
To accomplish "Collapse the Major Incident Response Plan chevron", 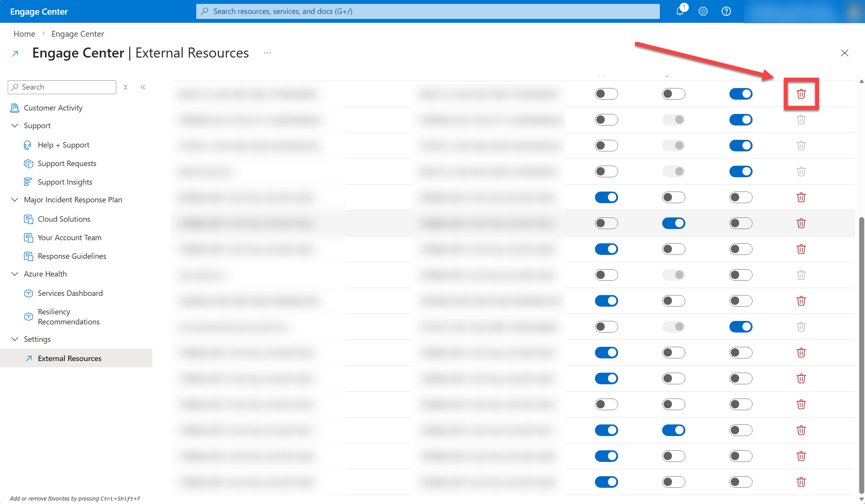I will point(15,200).
